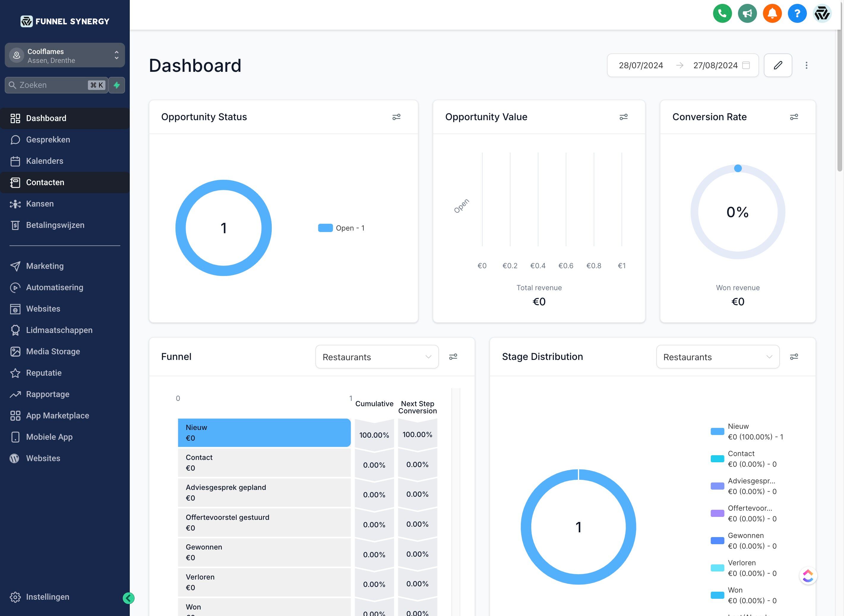Image resolution: width=844 pixels, height=616 pixels.
Task: Open the three-dot dashboard options menu
Action: [806, 65]
